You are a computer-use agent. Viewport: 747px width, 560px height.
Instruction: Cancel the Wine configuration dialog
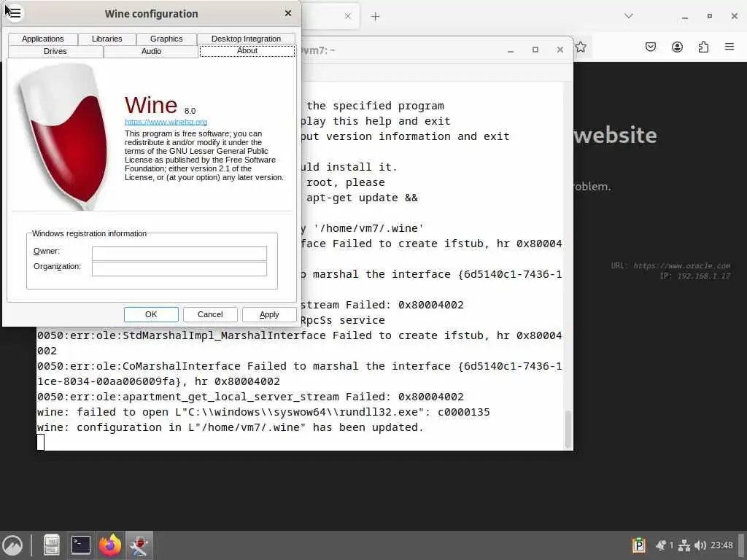(x=210, y=314)
